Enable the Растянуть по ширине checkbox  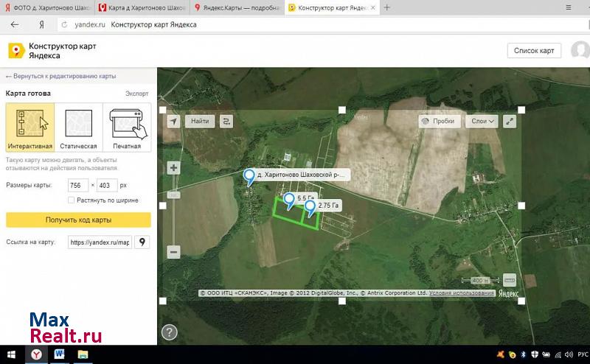(x=71, y=200)
